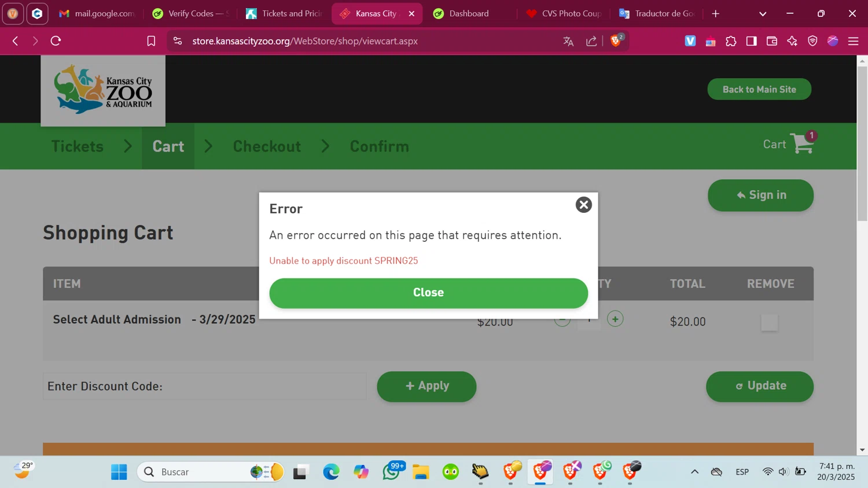Tick the Remove checkbox for Adult Admission

(769, 322)
